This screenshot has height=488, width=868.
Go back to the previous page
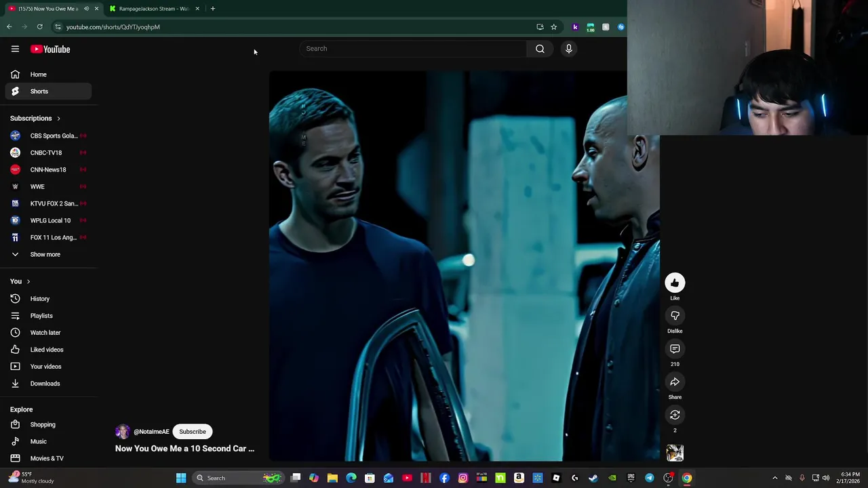(9, 27)
